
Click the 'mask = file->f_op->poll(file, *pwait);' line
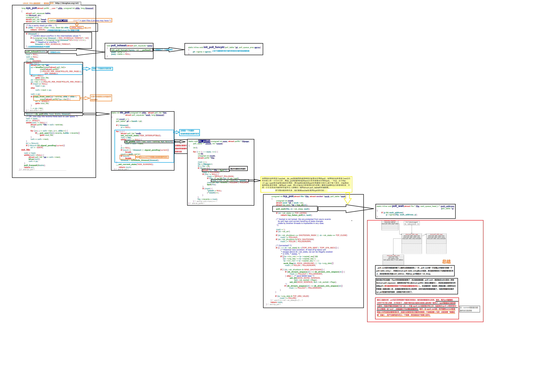point(229,181)
